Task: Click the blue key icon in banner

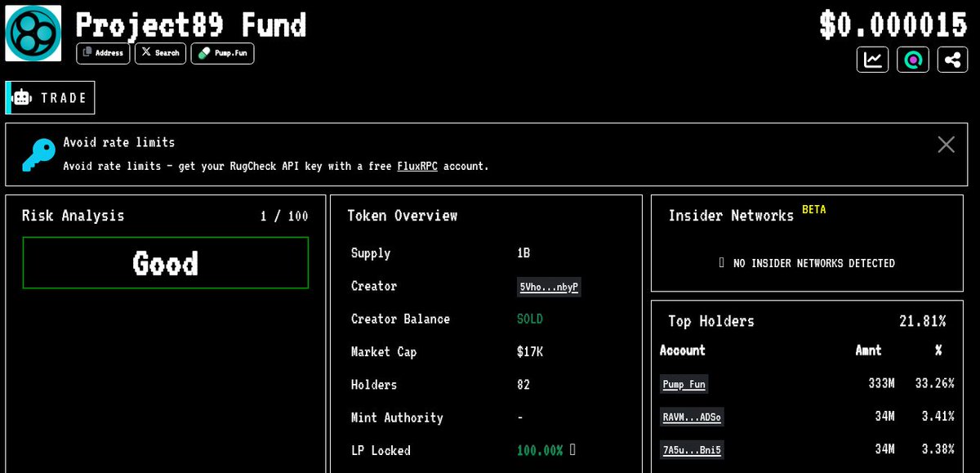Action: (38, 154)
